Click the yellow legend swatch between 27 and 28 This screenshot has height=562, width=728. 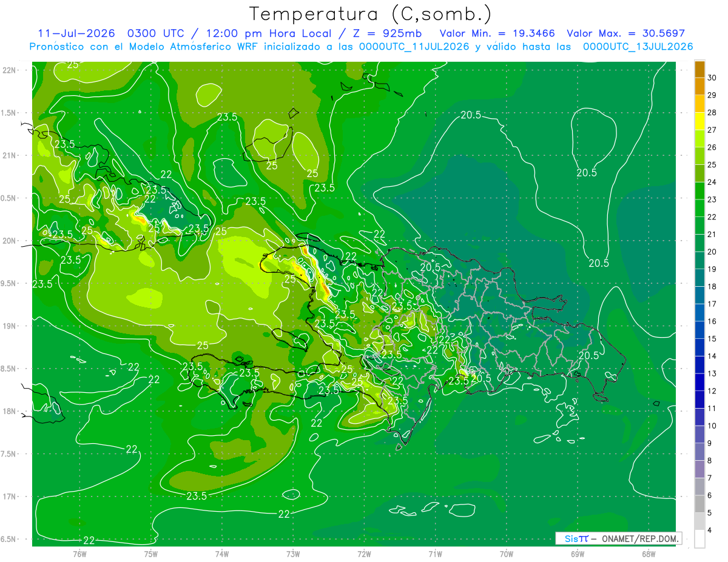point(699,121)
